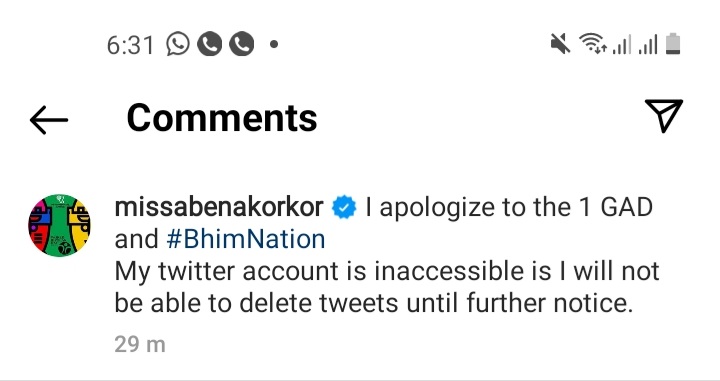
Task: Tap the WhatsApp notification icon in status bar
Action: point(178,44)
